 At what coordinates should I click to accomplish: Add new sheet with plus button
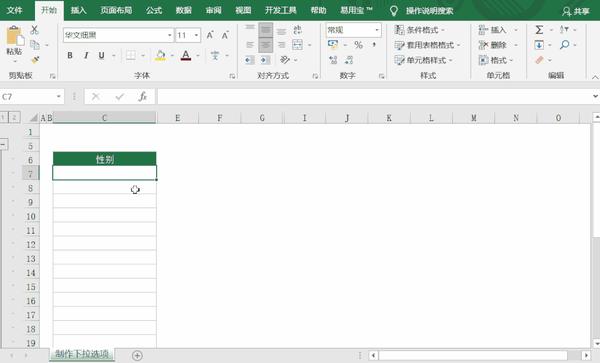137,356
